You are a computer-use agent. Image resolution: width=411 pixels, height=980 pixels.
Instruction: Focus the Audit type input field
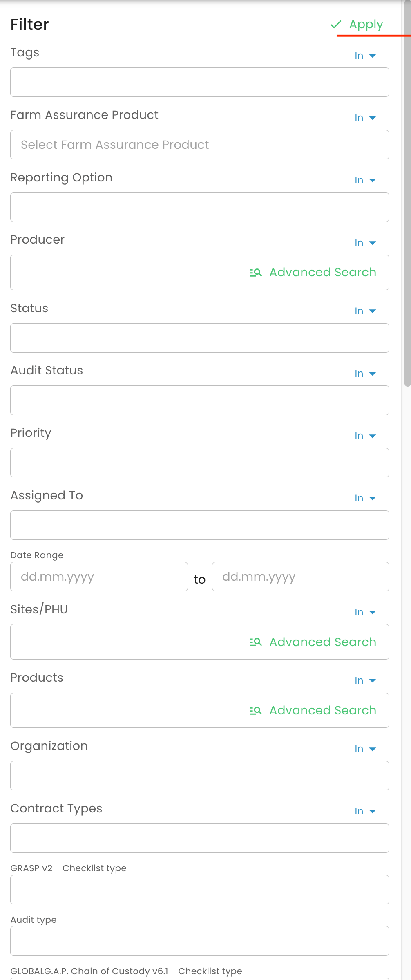point(200,941)
